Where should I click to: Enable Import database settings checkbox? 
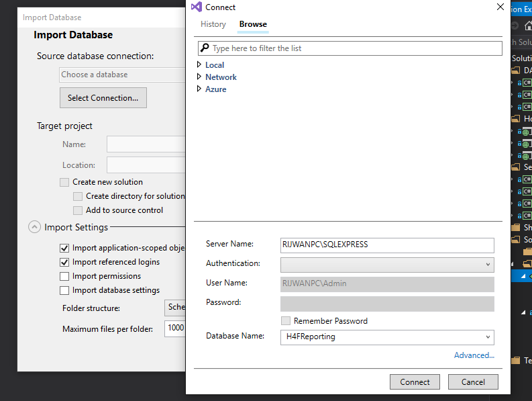click(64, 290)
